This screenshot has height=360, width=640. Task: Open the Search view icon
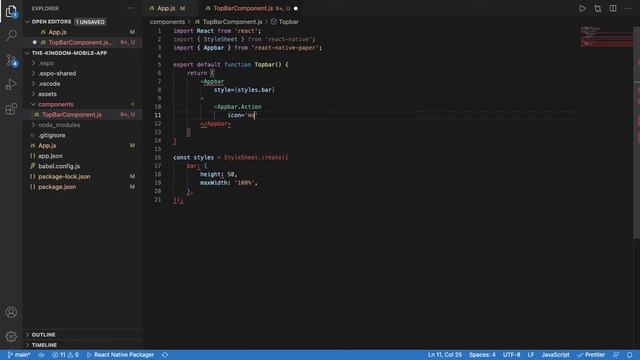11,36
